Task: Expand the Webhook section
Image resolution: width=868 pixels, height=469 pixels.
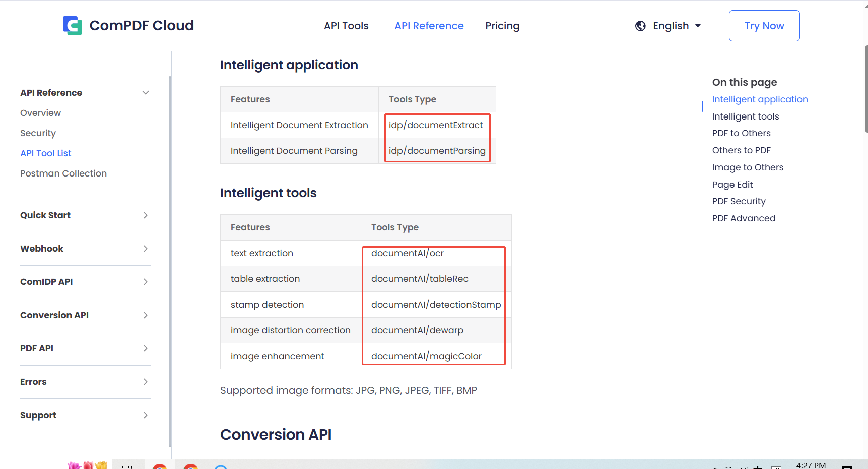Action: click(x=146, y=249)
